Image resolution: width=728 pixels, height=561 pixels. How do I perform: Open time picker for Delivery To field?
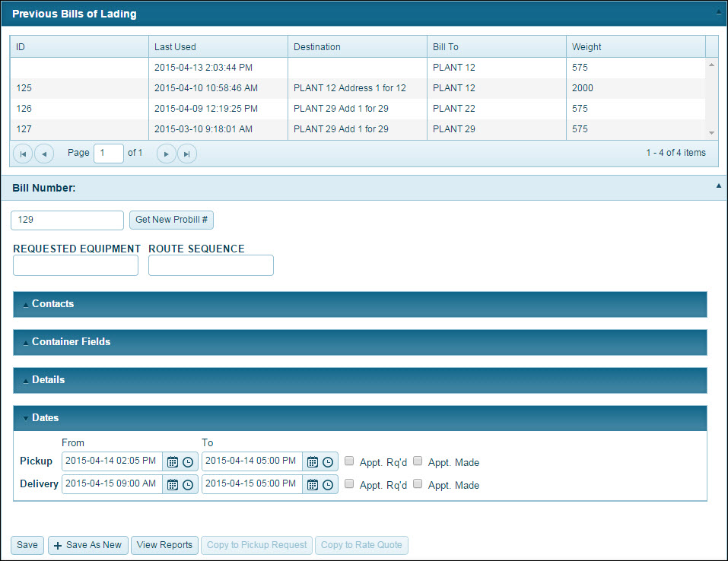click(328, 484)
